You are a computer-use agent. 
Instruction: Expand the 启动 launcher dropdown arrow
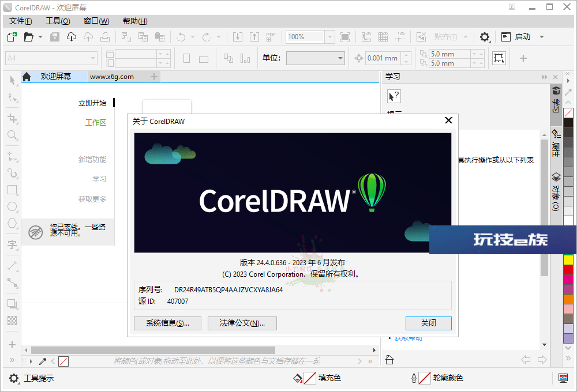pyautogui.click(x=542, y=37)
